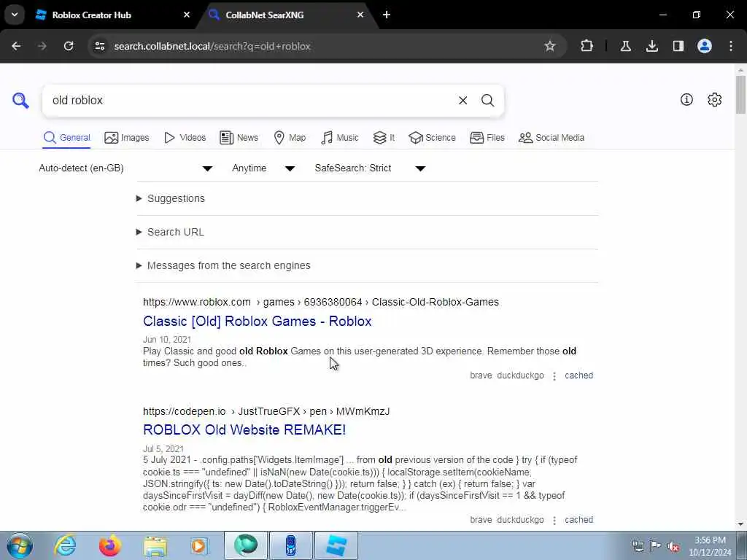Image resolution: width=747 pixels, height=560 pixels.
Task: Open the browser profile avatar
Action: coord(705,46)
